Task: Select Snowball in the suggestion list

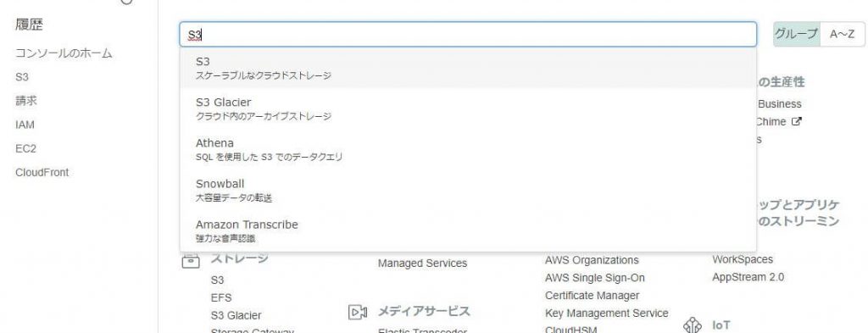Action: 468,191
